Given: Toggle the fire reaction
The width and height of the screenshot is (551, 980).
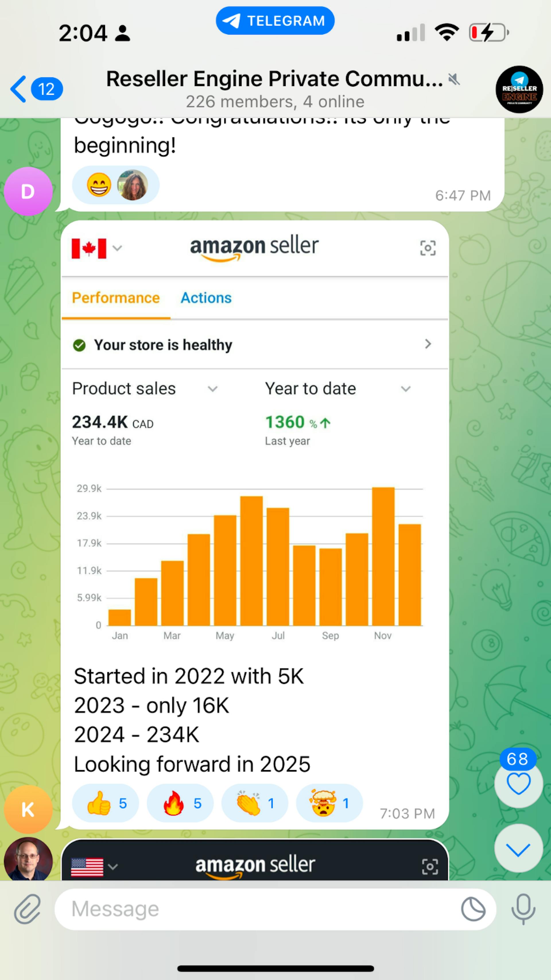Looking at the screenshot, I should [x=180, y=803].
